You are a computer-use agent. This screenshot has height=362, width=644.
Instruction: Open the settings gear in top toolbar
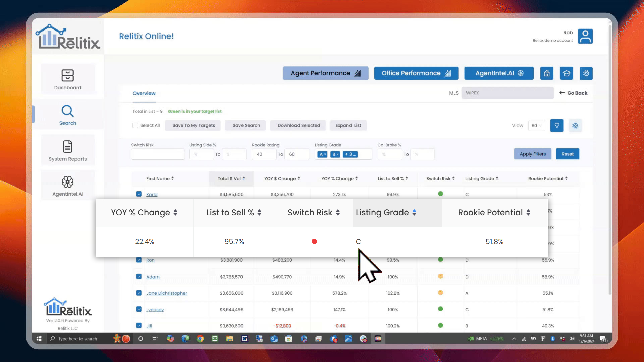tap(586, 73)
